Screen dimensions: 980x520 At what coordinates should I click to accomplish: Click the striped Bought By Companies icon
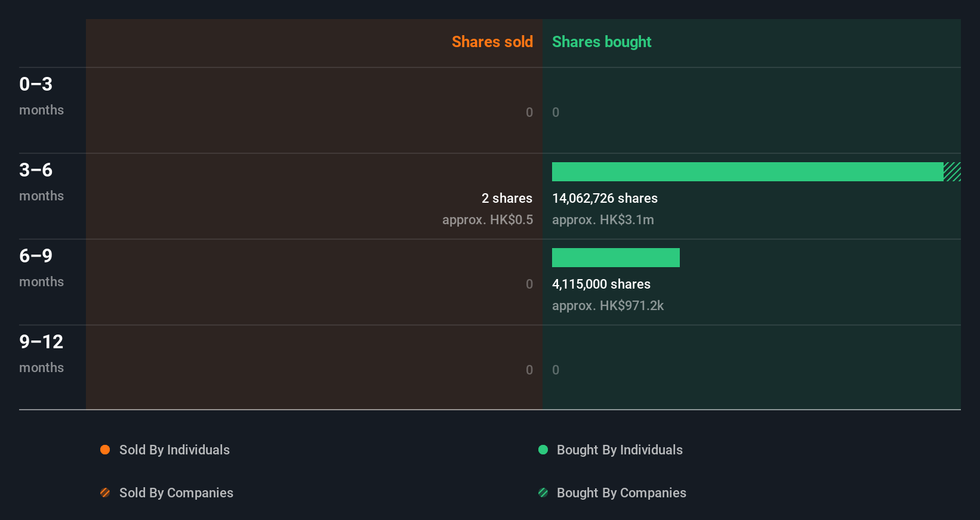(543, 493)
